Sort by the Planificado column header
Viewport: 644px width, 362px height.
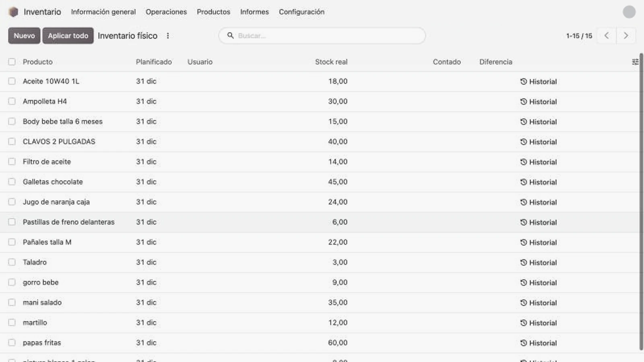tap(154, 62)
